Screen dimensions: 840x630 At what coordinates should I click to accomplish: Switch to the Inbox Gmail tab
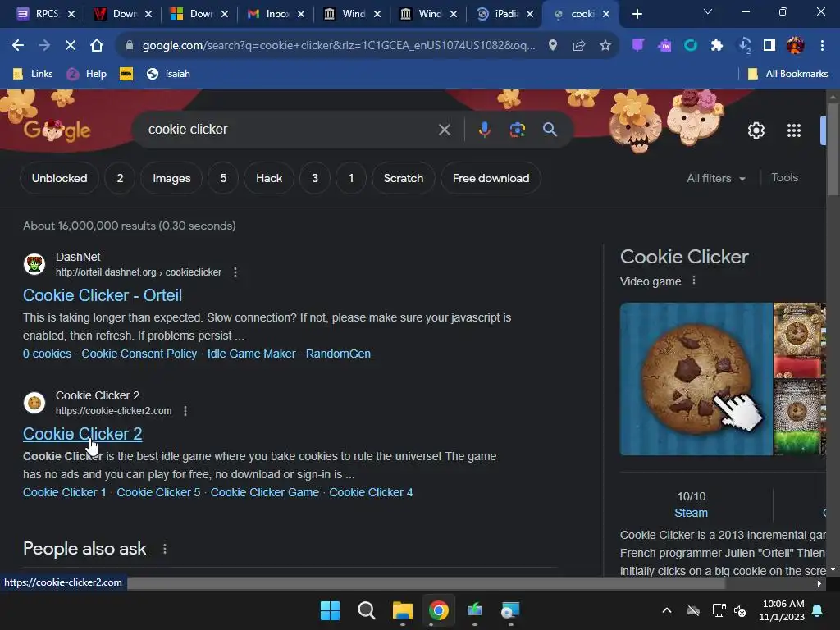click(276, 14)
